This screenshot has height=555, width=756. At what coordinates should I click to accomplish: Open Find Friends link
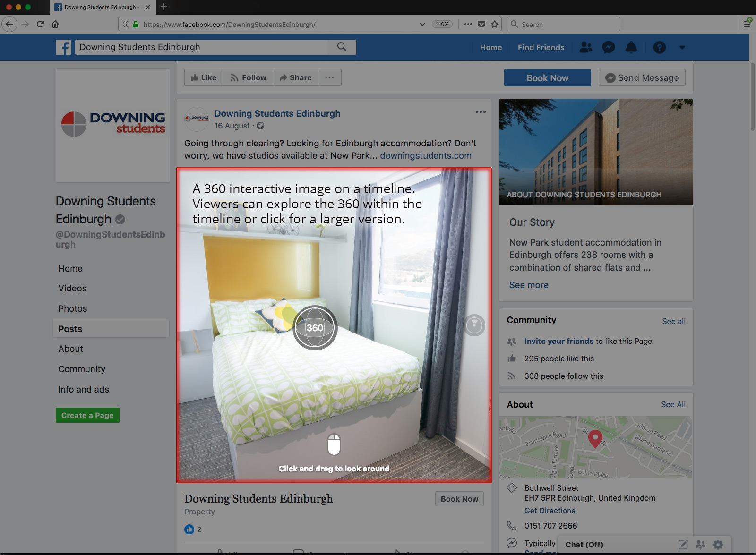pyautogui.click(x=541, y=47)
